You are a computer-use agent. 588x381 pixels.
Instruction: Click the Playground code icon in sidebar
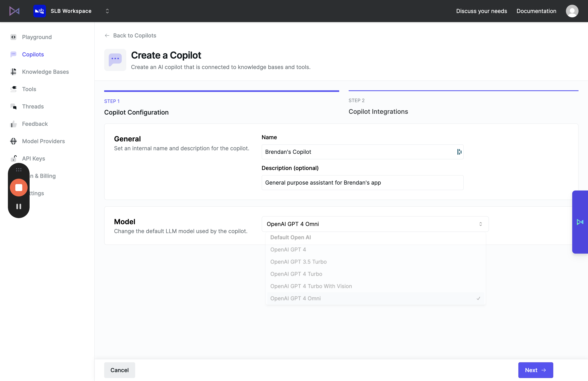click(13, 37)
